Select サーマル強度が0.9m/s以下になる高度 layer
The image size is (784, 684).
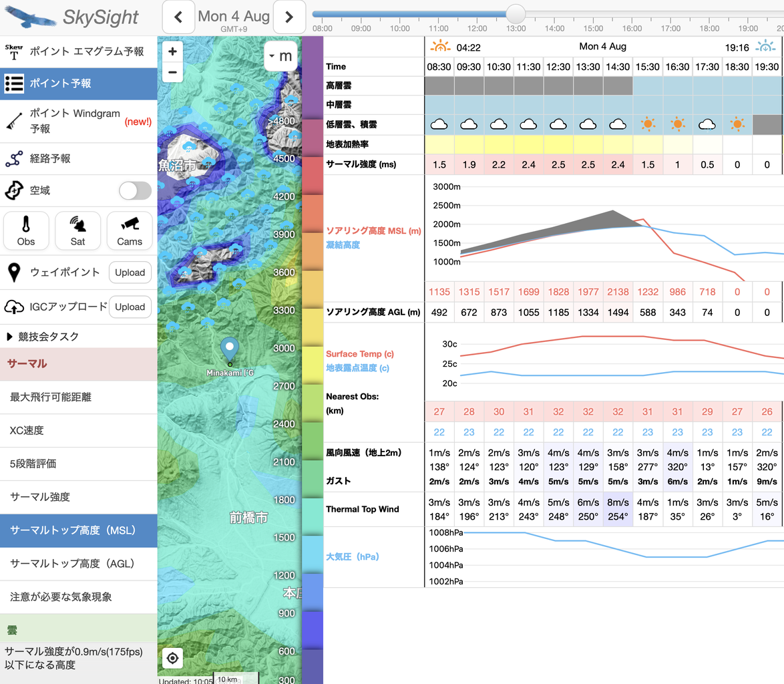point(79,658)
